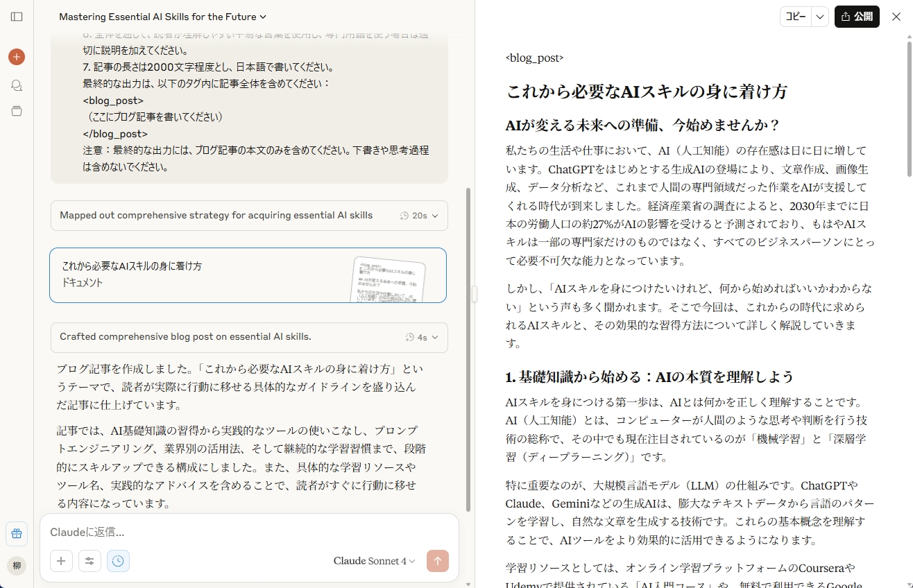This screenshot has height=588, width=913.
Task: Open the Claude Sonnet 4 model dropdown
Action: pos(373,561)
